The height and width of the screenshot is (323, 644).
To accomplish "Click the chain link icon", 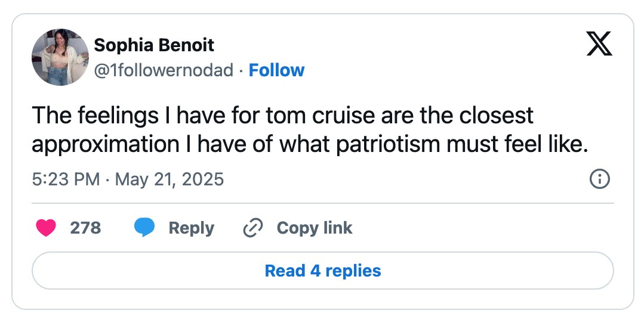I will click(253, 228).
